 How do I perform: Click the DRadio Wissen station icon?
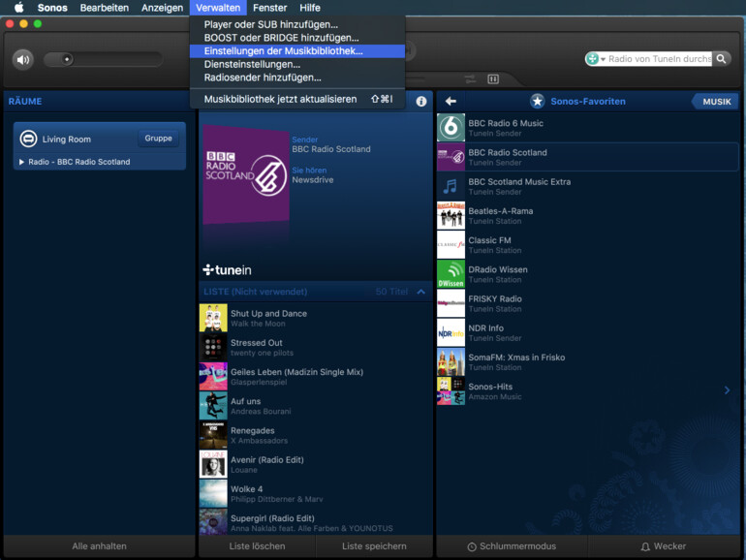tap(451, 273)
